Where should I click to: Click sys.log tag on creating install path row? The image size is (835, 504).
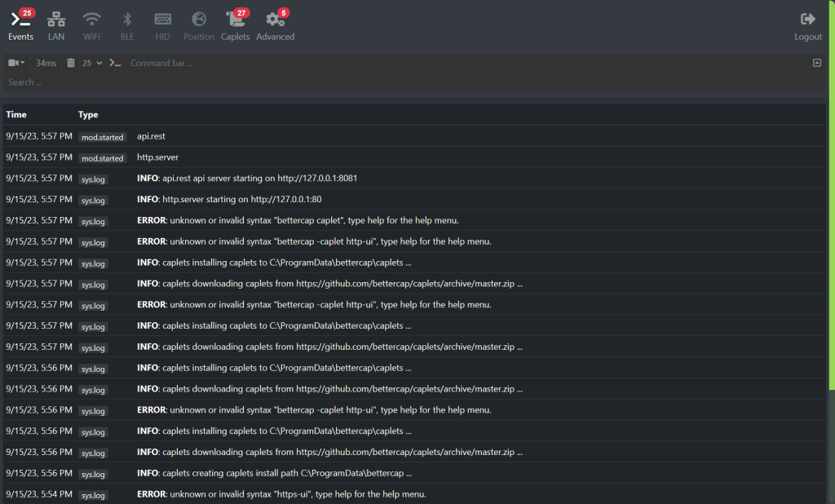tap(93, 474)
